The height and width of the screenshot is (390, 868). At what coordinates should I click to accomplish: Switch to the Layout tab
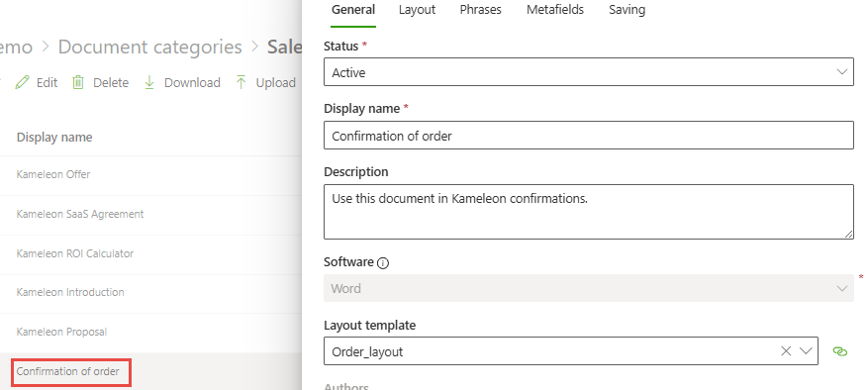click(x=417, y=10)
